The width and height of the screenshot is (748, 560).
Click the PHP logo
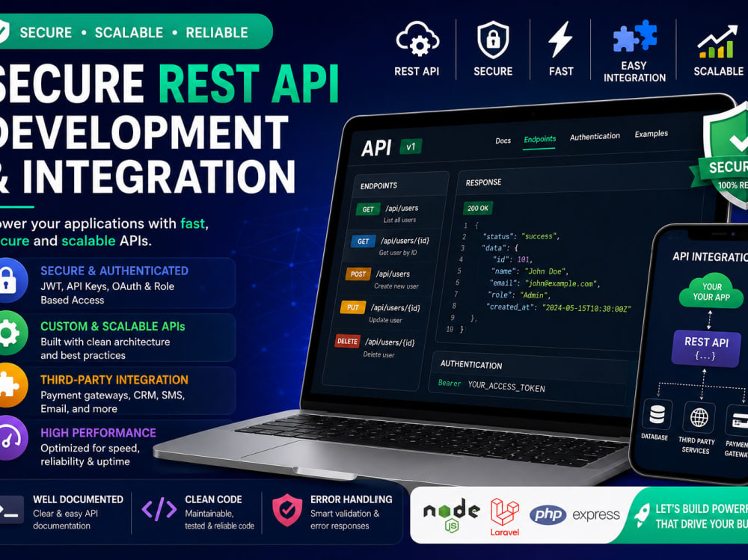[x=548, y=514]
